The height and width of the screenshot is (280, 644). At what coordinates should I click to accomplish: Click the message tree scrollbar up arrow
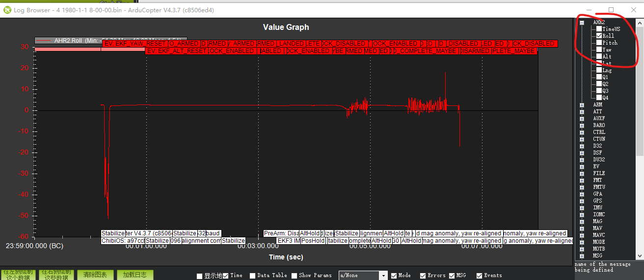coord(640,23)
